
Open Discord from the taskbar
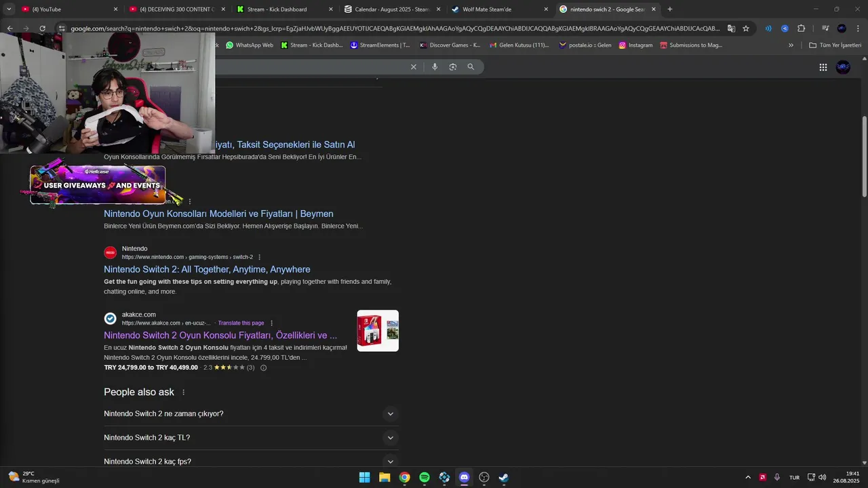coord(464,477)
